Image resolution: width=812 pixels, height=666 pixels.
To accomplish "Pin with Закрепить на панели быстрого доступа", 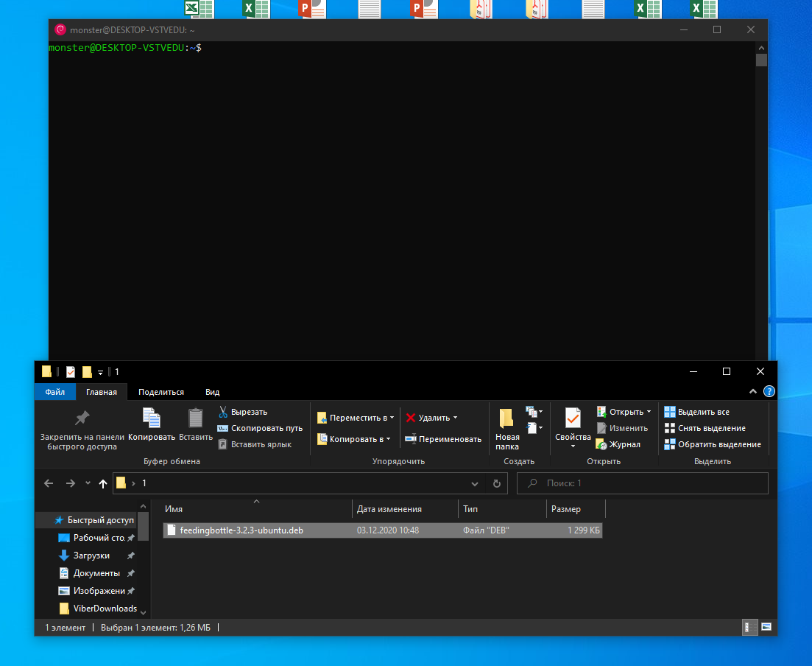I will [82, 418].
